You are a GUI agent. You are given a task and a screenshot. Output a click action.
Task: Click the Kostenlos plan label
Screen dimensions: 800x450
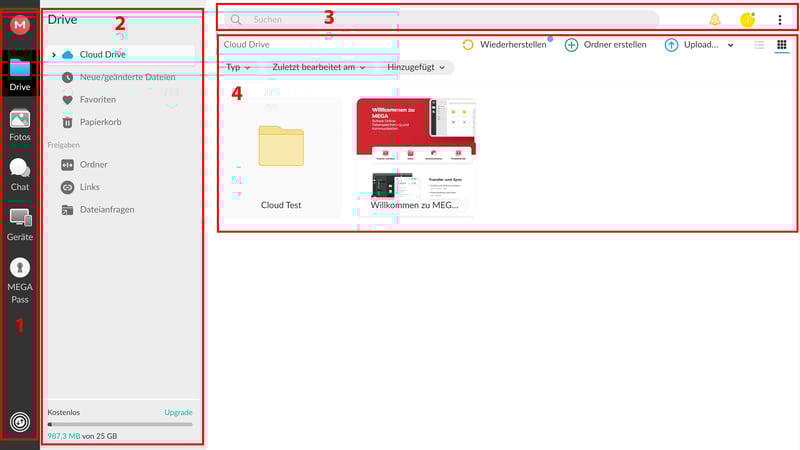64,412
